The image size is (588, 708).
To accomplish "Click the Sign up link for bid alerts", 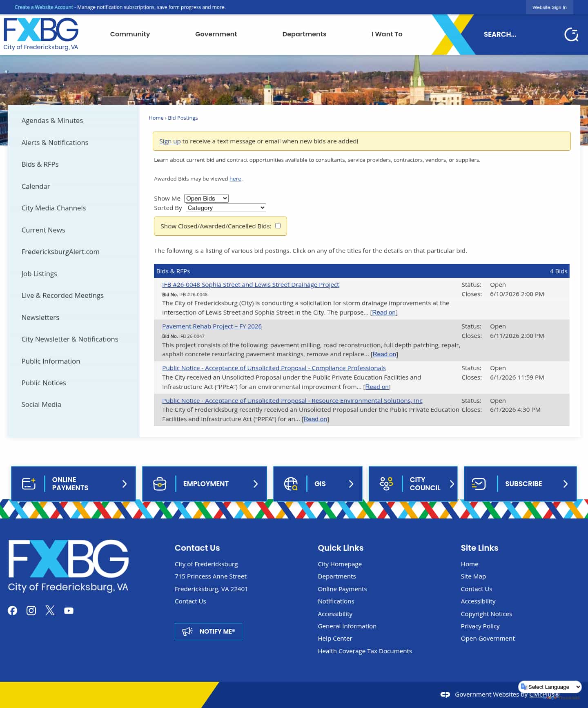I will 170,141.
